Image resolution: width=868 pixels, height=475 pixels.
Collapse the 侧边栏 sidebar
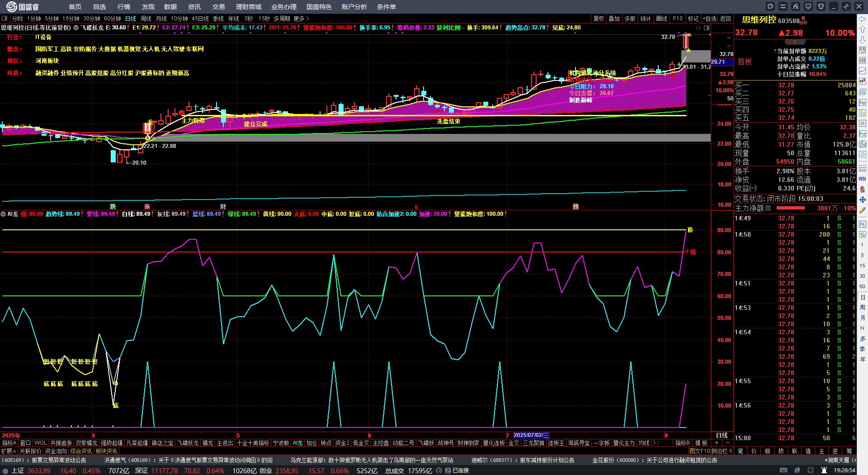(x=722, y=451)
